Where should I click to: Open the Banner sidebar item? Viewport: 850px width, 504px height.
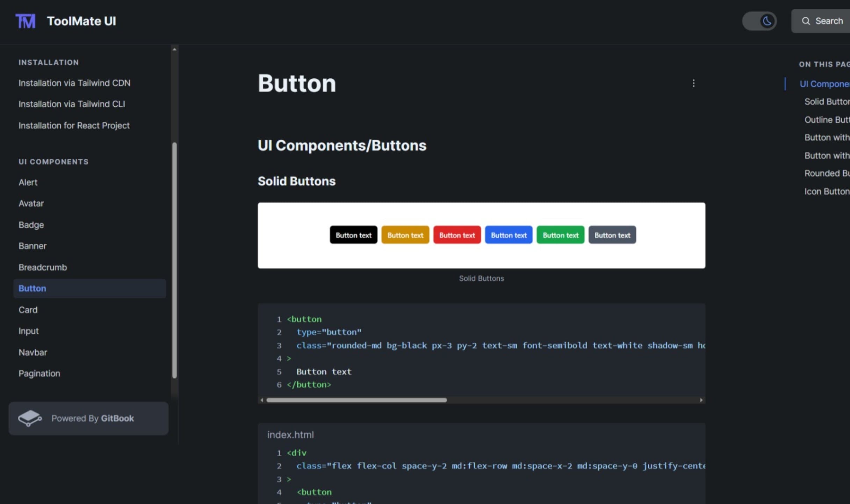pos(33,246)
